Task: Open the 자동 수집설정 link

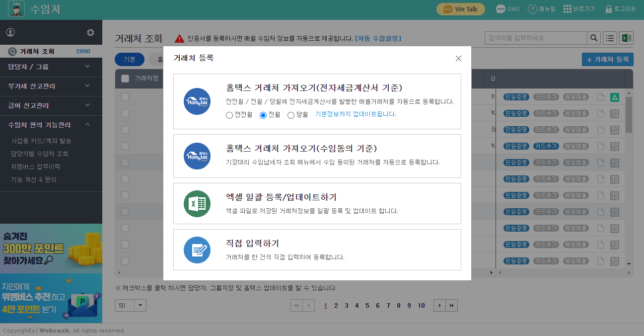Action: point(378,38)
